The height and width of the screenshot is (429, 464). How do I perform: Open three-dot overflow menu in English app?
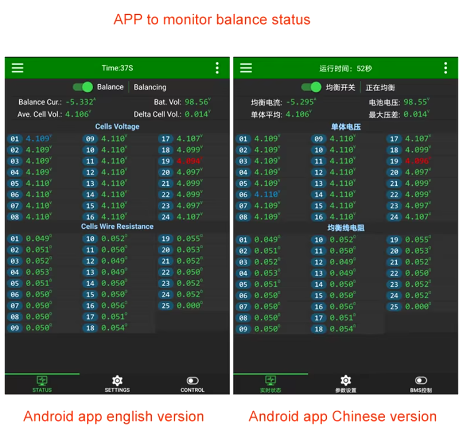click(217, 68)
